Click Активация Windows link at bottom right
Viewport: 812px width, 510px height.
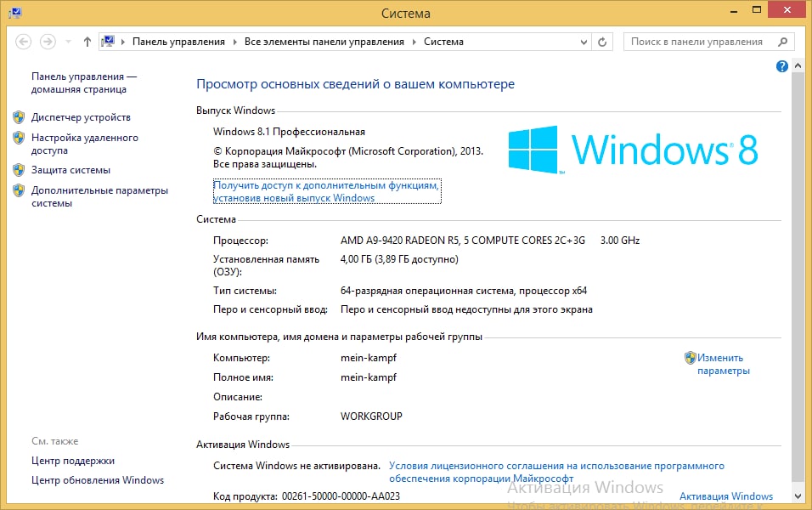pyautogui.click(x=726, y=496)
